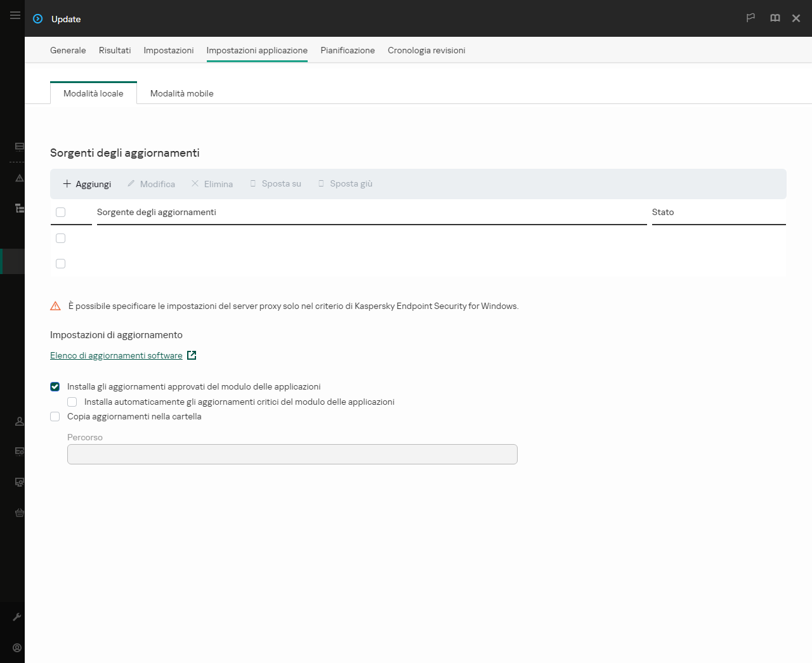812x663 pixels.
Task: Click the Stato column header
Action: [x=663, y=213]
